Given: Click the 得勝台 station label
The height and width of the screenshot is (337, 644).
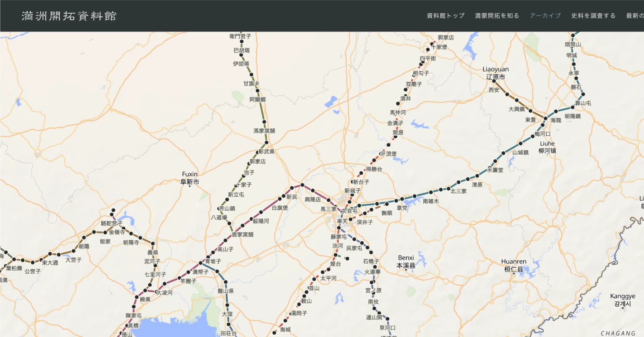Looking at the screenshot, I should [374, 169].
